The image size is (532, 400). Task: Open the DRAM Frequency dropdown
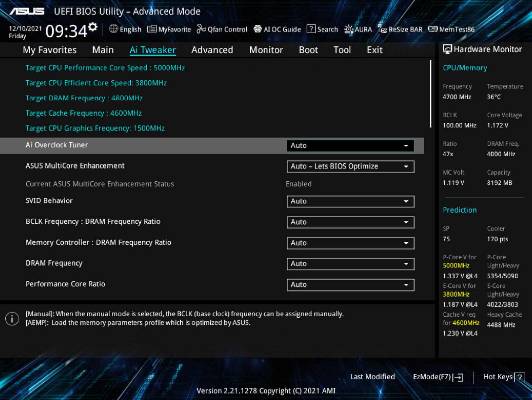[350, 264]
